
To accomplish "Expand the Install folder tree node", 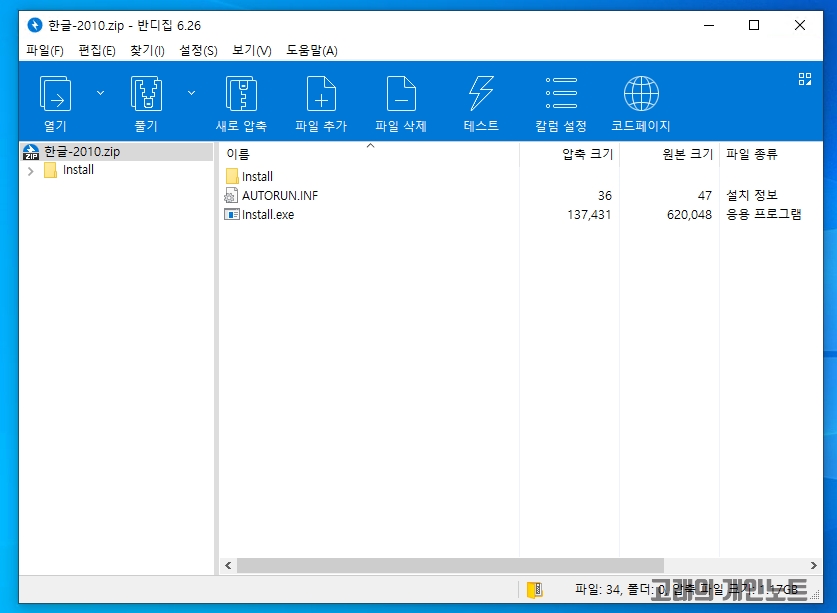I will (30, 171).
